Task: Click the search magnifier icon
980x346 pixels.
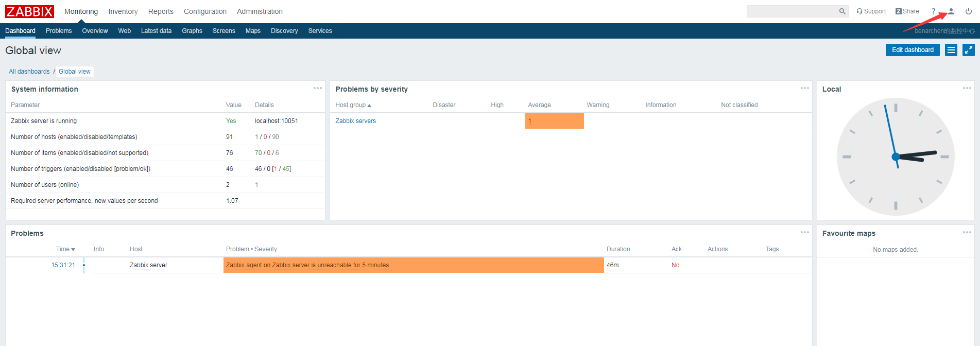Action: (x=842, y=11)
